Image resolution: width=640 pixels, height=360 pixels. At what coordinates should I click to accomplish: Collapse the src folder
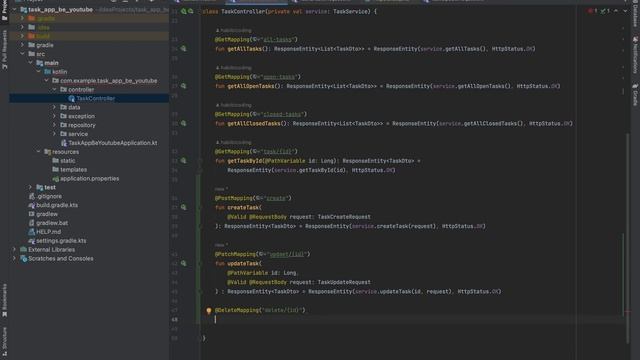tap(22, 54)
